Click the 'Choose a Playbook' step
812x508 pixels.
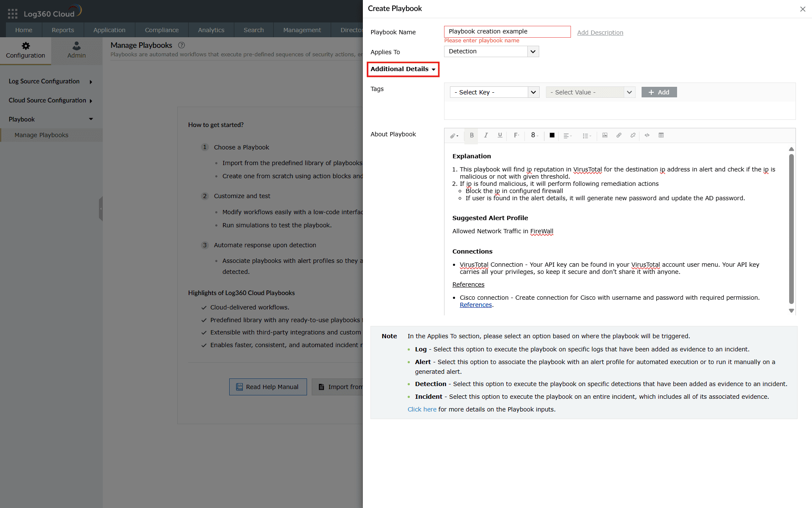pyautogui.click(x=241, y=147)
